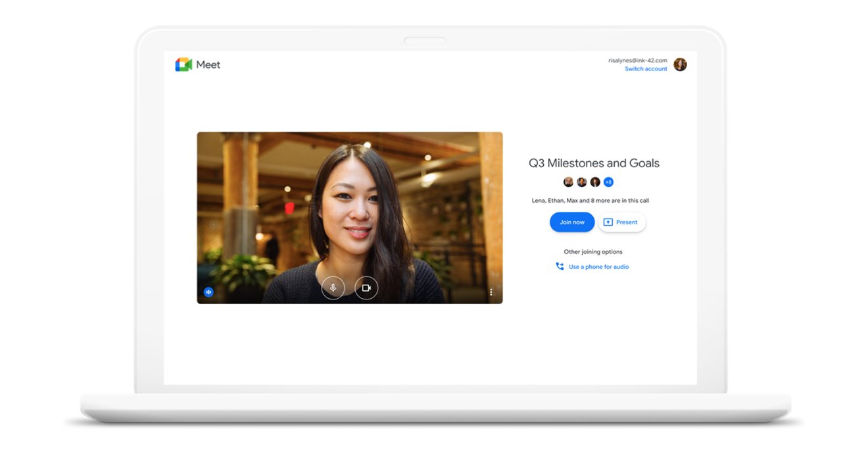Viewport: 868px width, 456px height.
Task: Click the third participant avatar
Action: (594, 182)
